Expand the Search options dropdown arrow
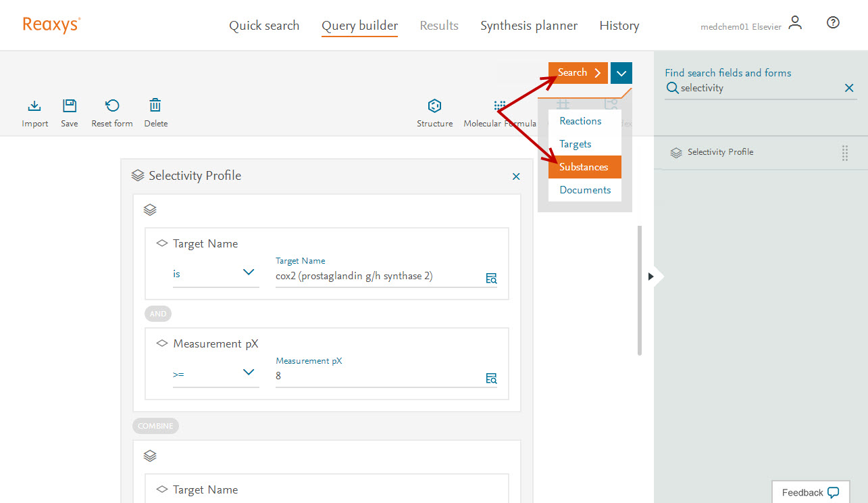Viewport: 868px width, 503px height. pos(621,73)
